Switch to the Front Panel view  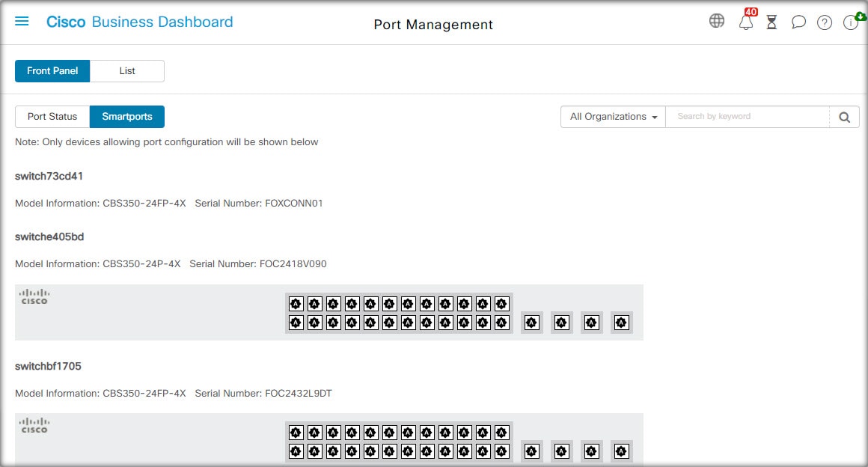click(x=52, y=71)
